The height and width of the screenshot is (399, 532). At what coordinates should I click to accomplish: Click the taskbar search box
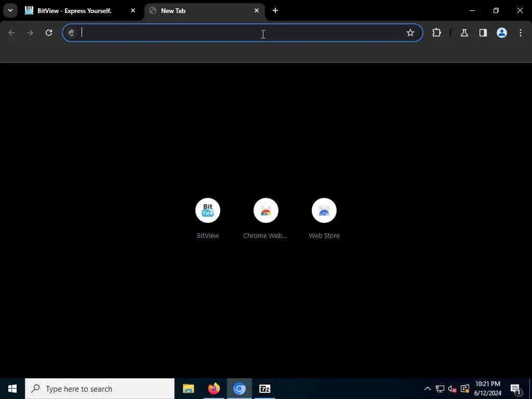tap(100, 389)
